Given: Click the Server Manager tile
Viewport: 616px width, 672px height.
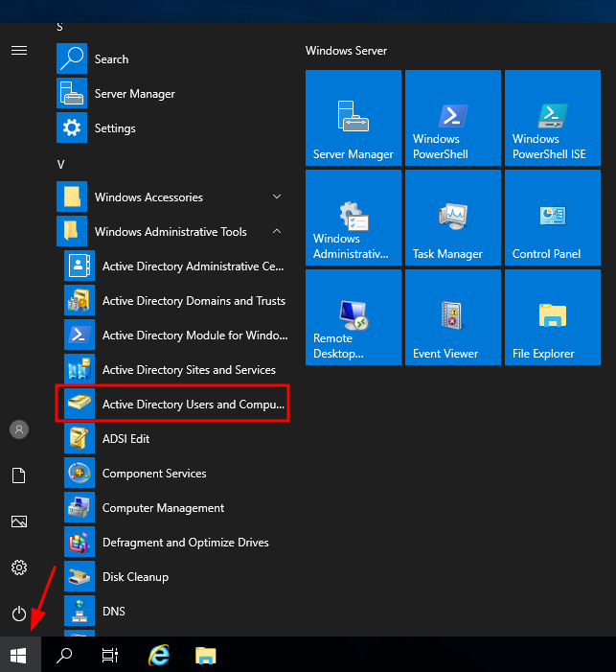Looking at the screenshot, I should click(353, 118).
